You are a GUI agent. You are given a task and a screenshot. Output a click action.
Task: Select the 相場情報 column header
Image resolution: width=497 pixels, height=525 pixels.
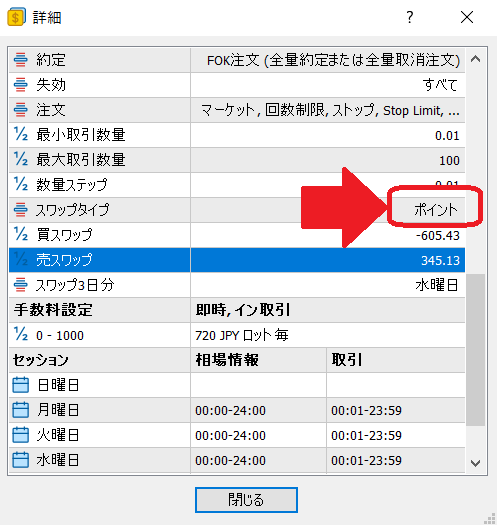[227, 360]
